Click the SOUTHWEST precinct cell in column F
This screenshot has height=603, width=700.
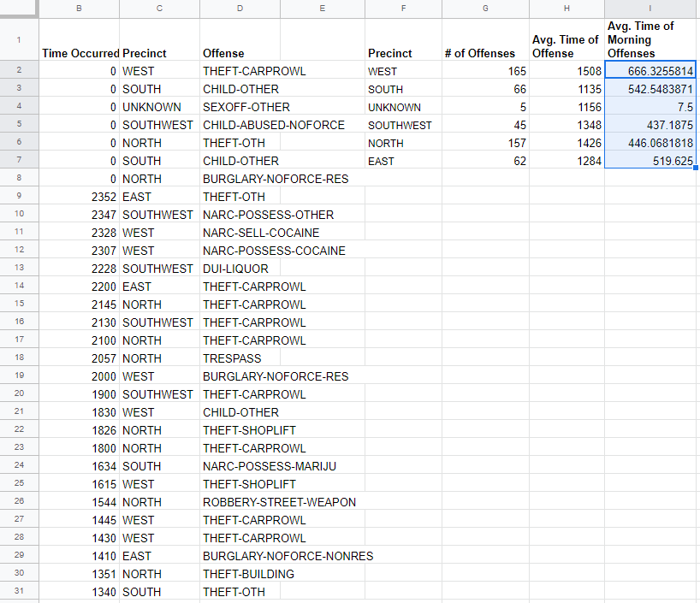pos(403,124)
